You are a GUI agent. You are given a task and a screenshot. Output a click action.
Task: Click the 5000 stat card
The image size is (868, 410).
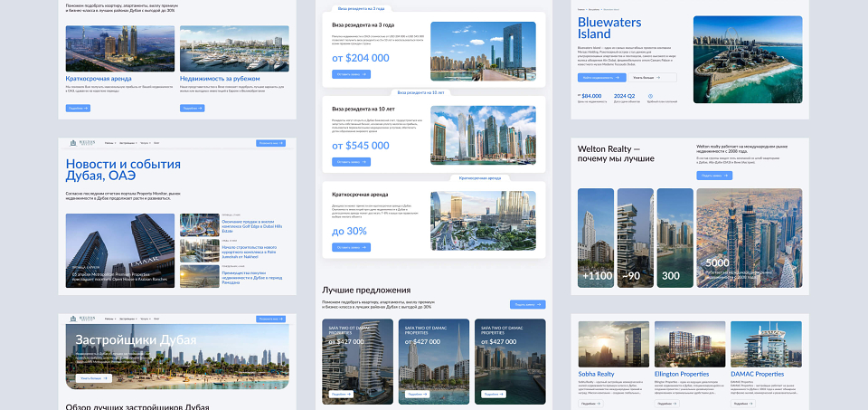[x=749, y=238]
